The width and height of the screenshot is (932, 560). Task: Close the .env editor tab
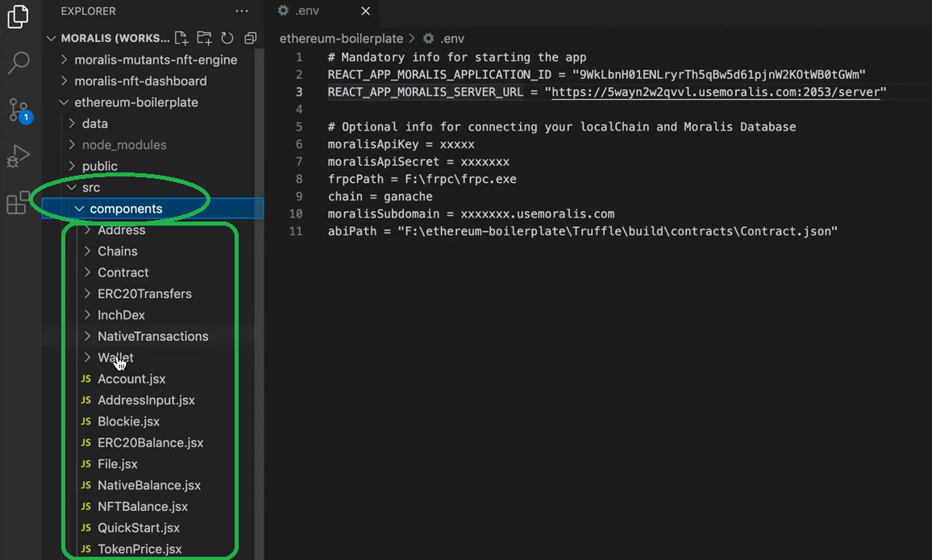pyautogui.click(x=365, y=10)
